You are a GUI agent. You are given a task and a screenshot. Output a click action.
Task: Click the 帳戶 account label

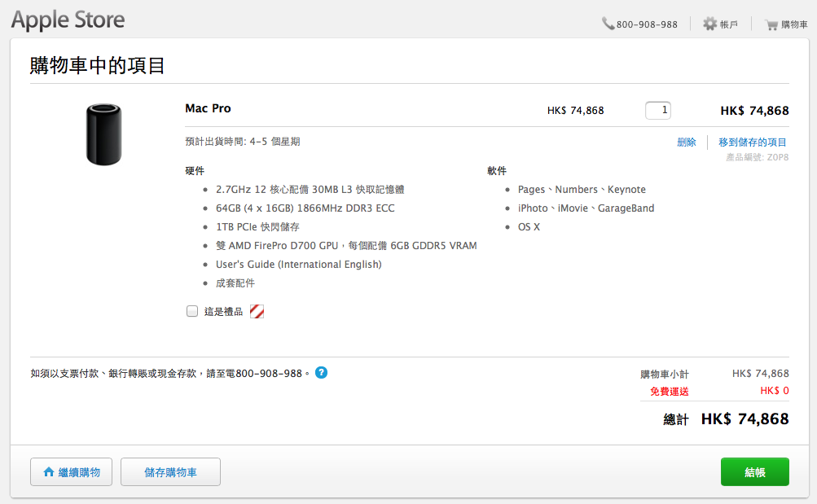pyautogui.click(x=729, y=24)
